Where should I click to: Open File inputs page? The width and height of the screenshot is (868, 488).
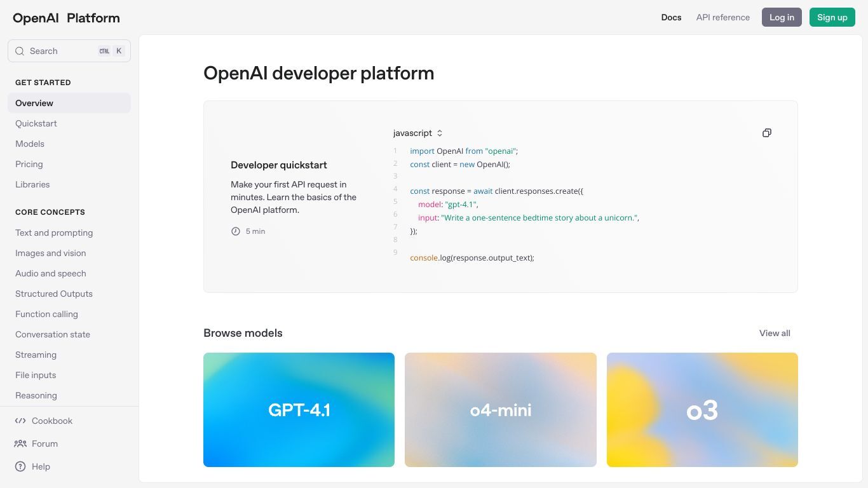click(69, 375)
